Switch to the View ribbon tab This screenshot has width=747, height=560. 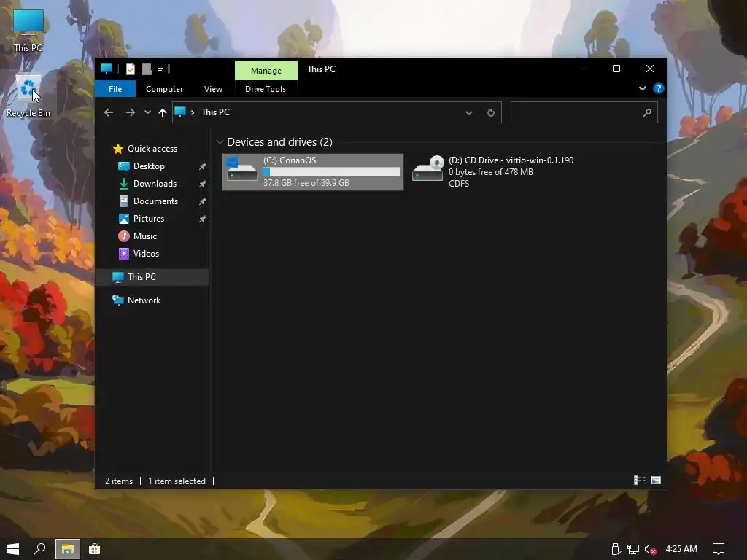(x=213, y=89)
